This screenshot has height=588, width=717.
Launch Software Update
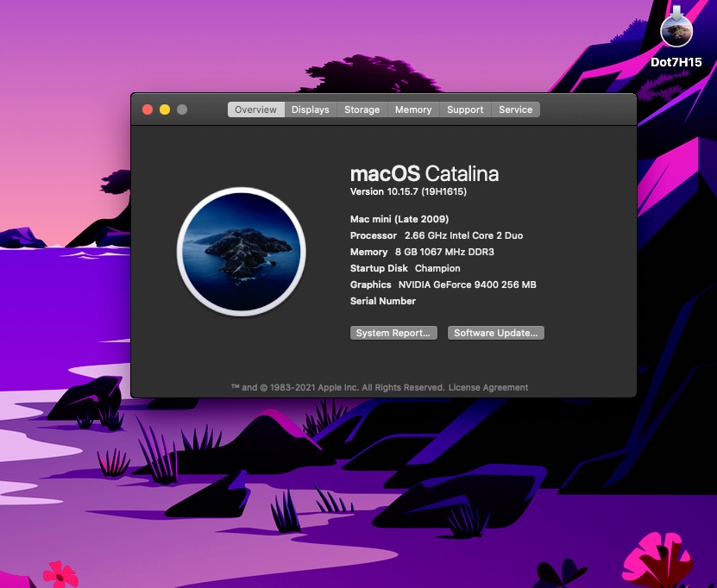pyautogui.click(x=495, y=333)
